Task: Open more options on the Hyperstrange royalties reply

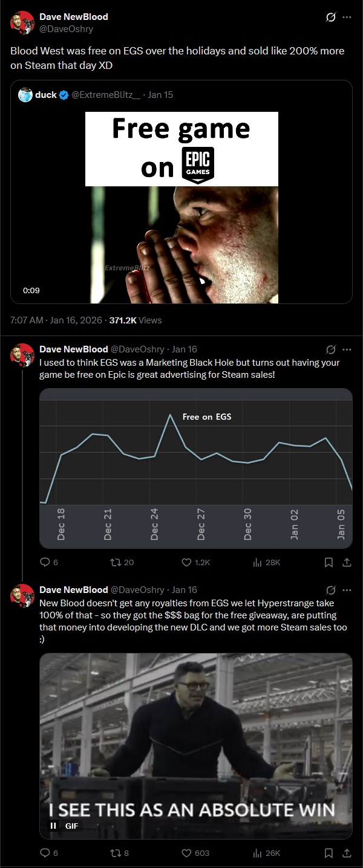Action: point(347,590)
